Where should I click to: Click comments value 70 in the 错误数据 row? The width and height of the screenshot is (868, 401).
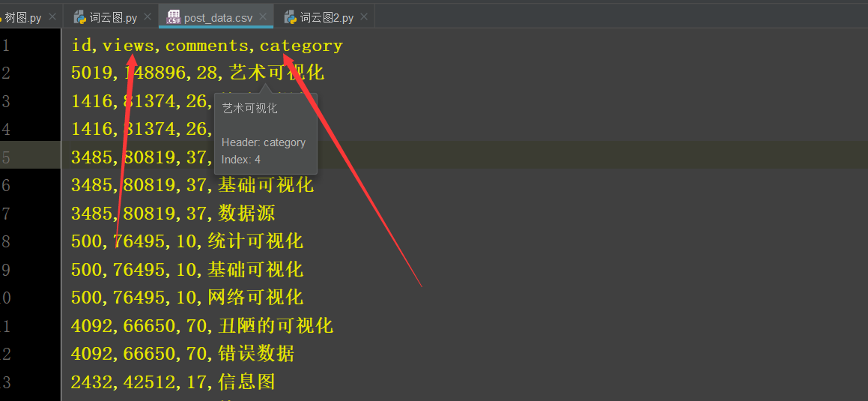click(196, 353)
